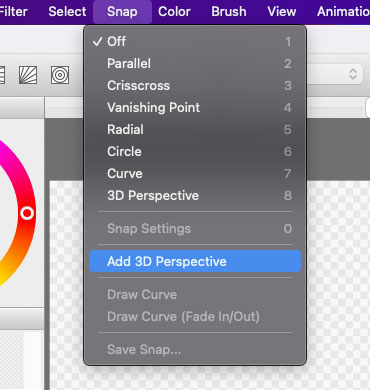Viewport: 370px width, 390px height.
Task: Click the circle snap toolbar icon
Action: (60, 75)
